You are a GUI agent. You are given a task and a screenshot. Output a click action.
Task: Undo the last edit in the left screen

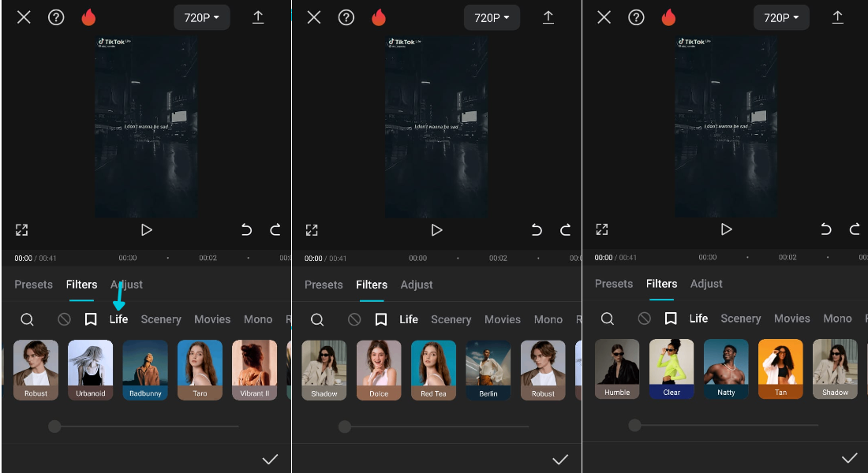(246, 229)
